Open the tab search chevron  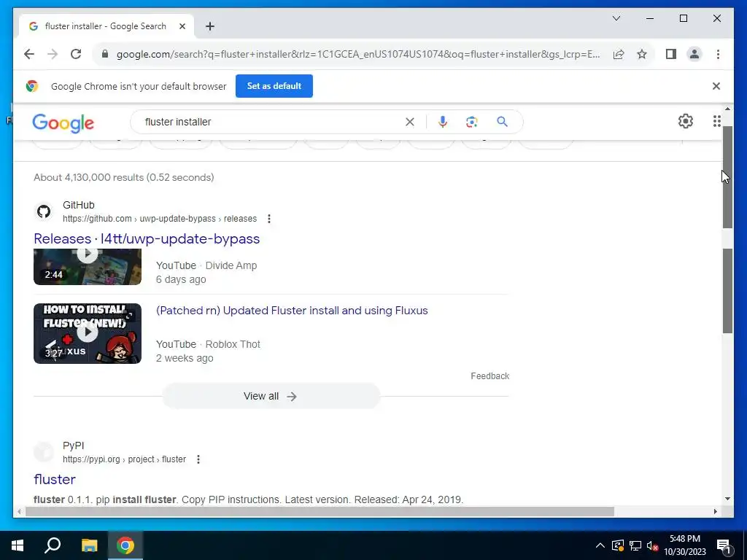[x=616, y=18]
